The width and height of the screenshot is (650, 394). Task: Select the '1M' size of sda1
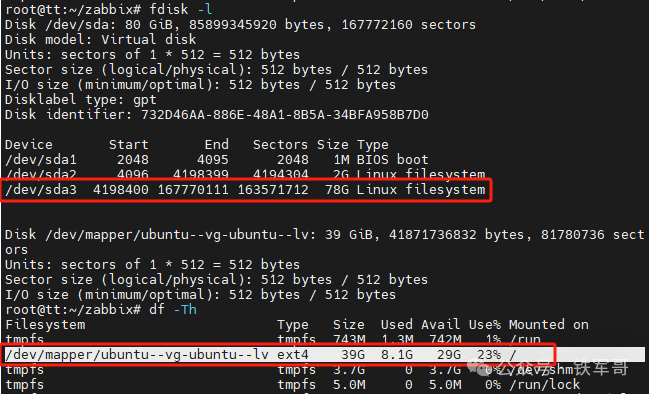coord(342,159)
